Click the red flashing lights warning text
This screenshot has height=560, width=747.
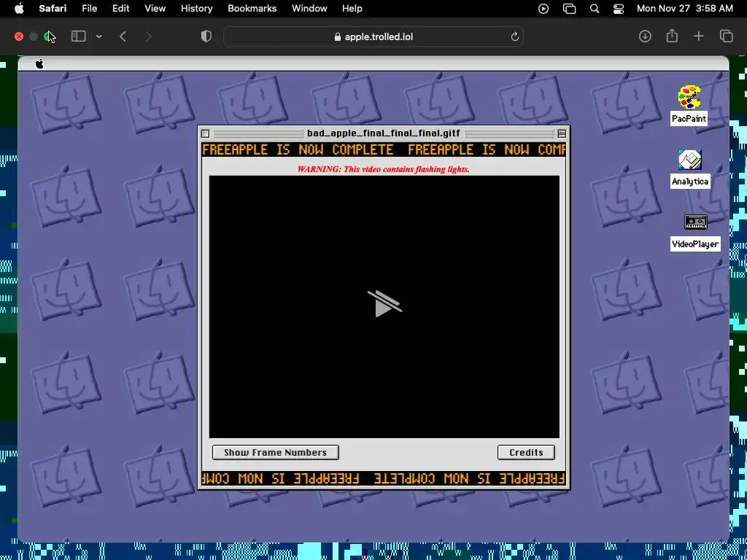[384, 169]
